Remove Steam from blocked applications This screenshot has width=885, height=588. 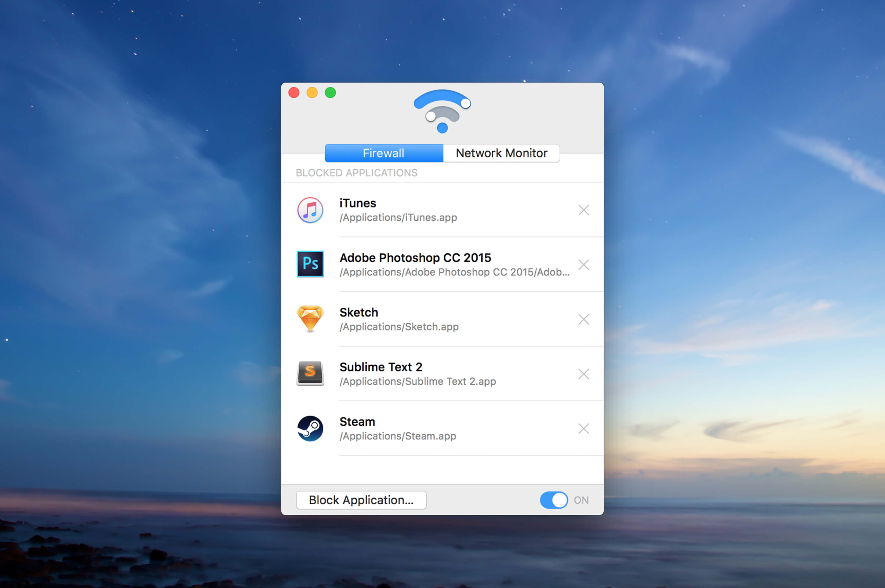pyautogui.click(x=584, y=429)
